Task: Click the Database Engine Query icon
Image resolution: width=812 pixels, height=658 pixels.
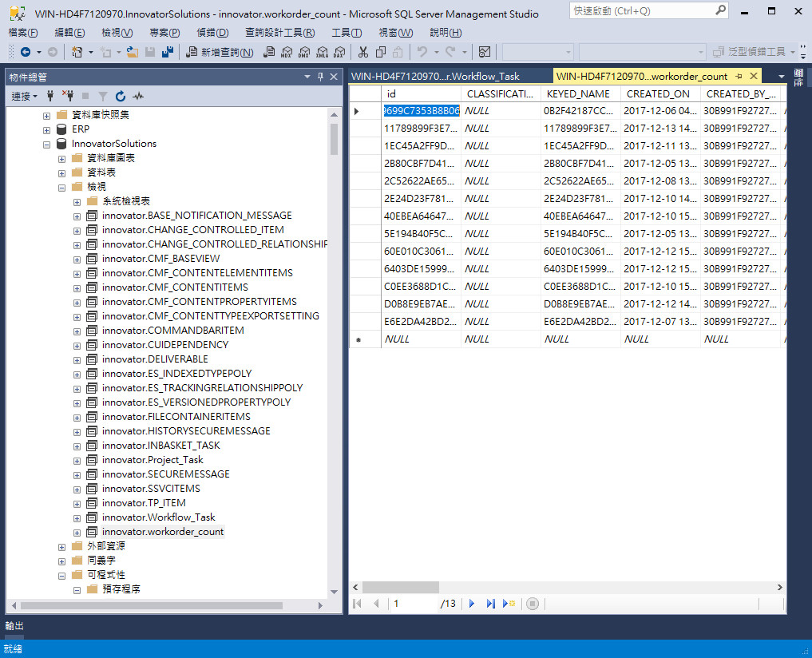Action: 268,52
